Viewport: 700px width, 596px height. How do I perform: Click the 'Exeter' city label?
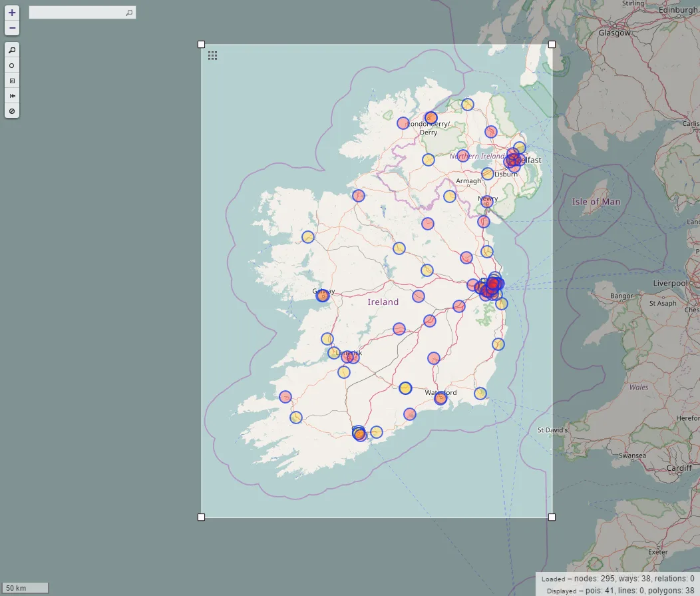tap(658, 552)
